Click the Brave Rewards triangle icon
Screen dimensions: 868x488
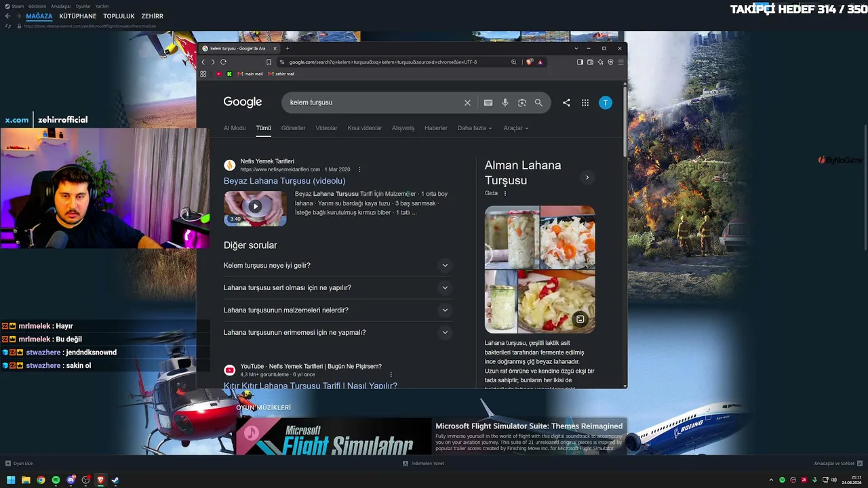click(x=540, y=62)
